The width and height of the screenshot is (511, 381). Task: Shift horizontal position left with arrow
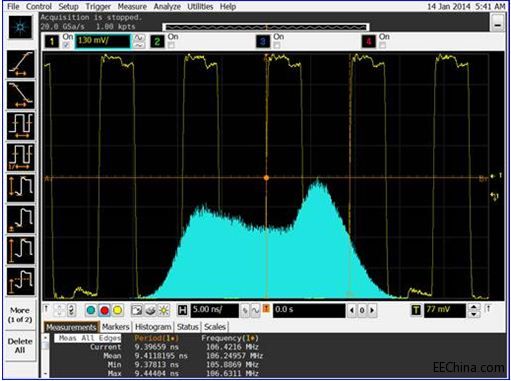[x=352, y=311]
